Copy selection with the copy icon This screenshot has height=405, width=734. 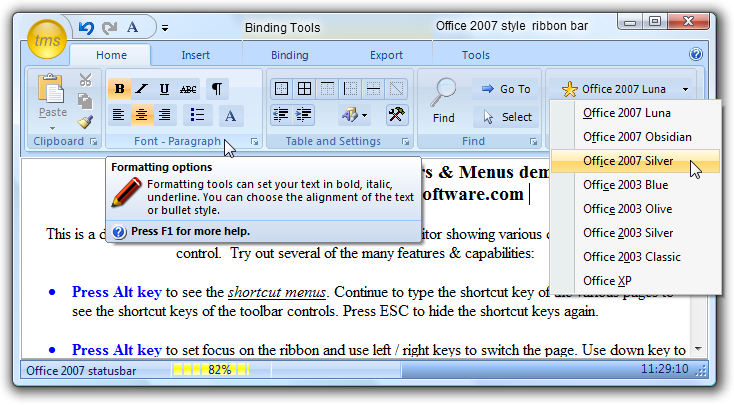point(85,101)
